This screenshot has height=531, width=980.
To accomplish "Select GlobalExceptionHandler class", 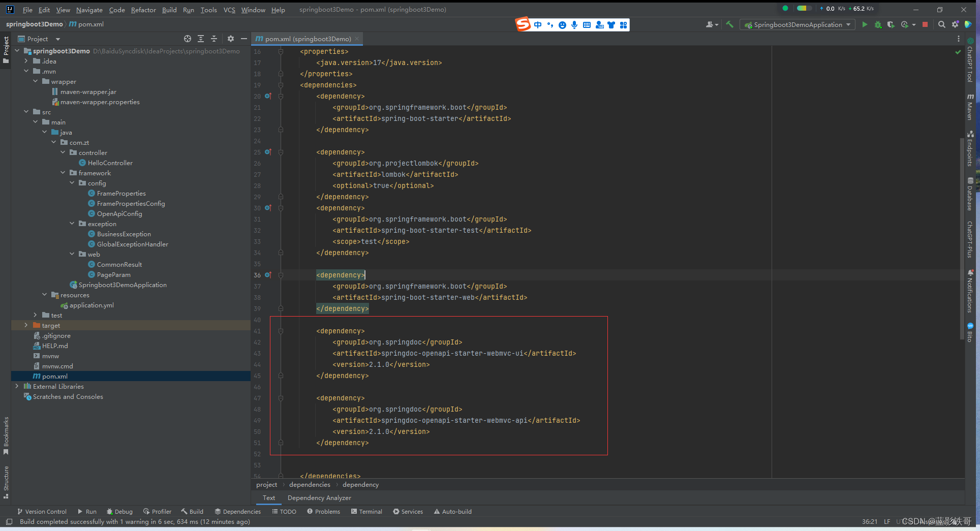I will 132,244.
